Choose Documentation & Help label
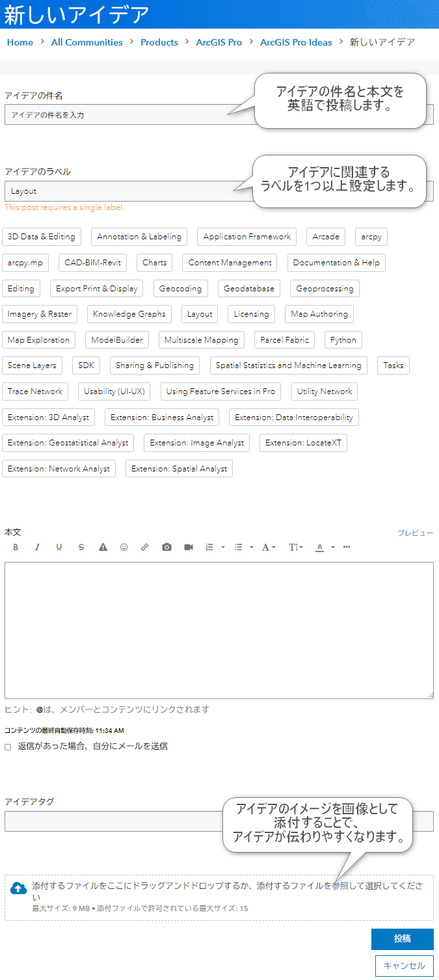 pos(336,263)
